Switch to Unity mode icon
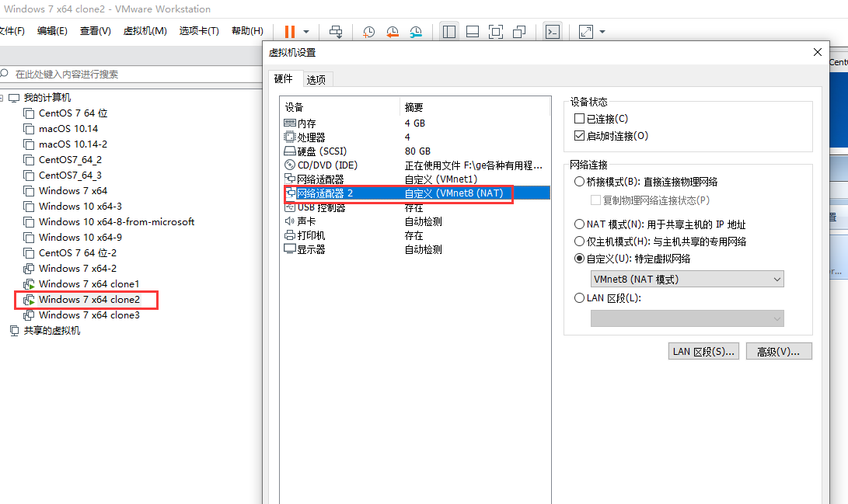The width and height of the screenshot is (848, 504). [x=519, y=32]
